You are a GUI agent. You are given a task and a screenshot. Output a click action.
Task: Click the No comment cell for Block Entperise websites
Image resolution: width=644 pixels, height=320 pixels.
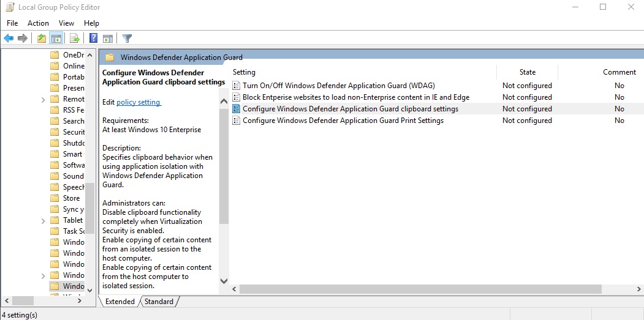619,97
